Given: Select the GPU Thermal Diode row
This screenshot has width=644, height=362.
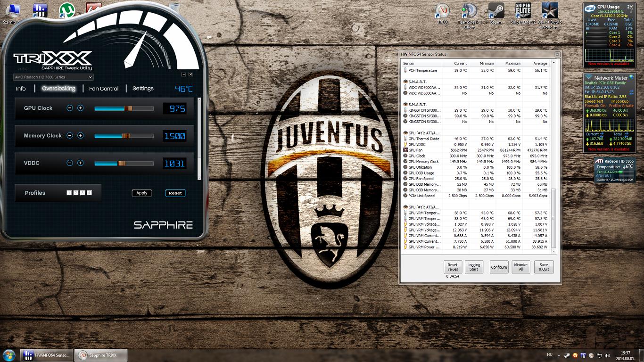Looking at the screenshot, I should pos(476,139).
